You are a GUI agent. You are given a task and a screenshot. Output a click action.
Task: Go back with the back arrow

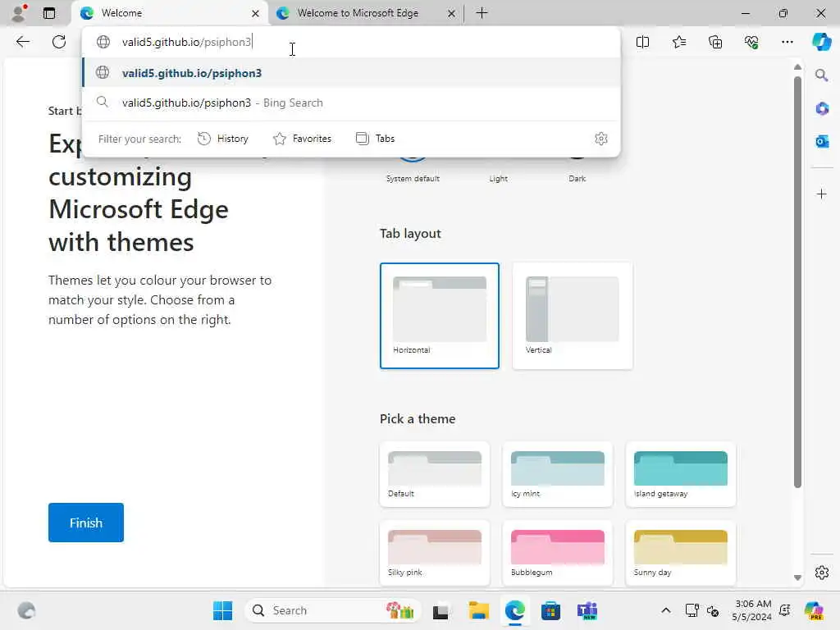[x=23, y=42]
